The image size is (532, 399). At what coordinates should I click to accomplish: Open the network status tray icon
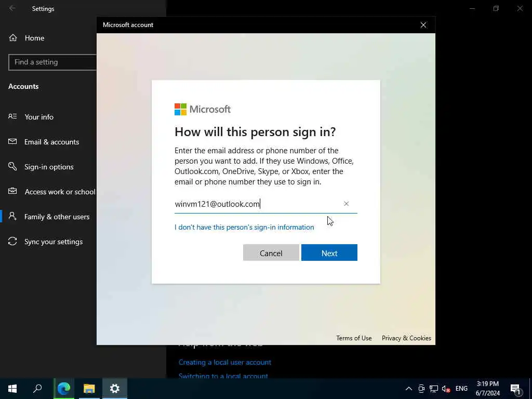pos(434,389)
